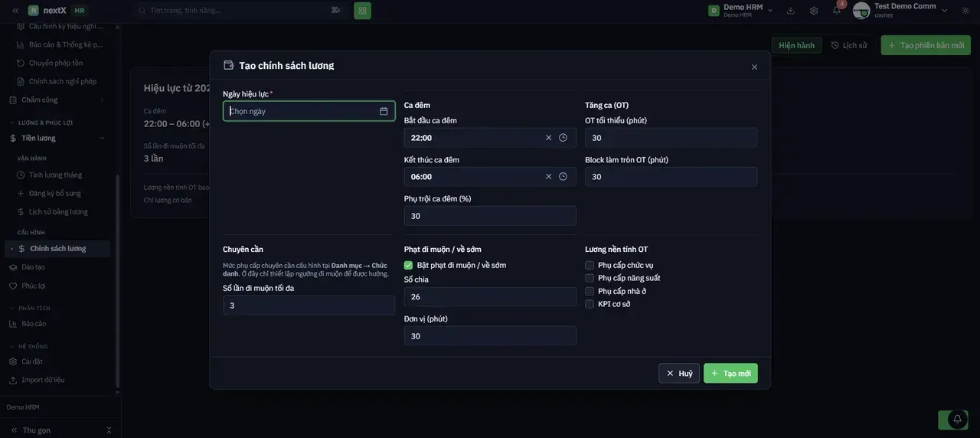The height and width of the screenshot is (438, 980).
Task: Enable Phụ cấp chức vụ checkbox
Action: coord(590,266)
